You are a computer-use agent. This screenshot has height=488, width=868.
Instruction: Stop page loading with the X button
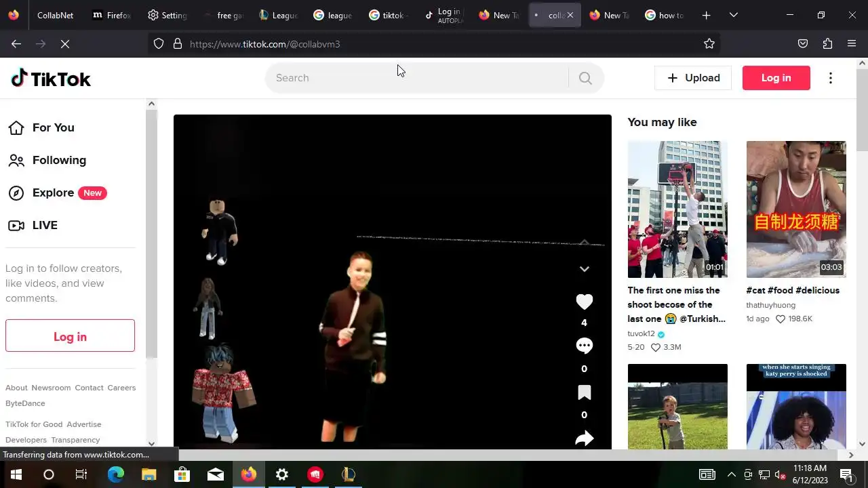point(65,44)
